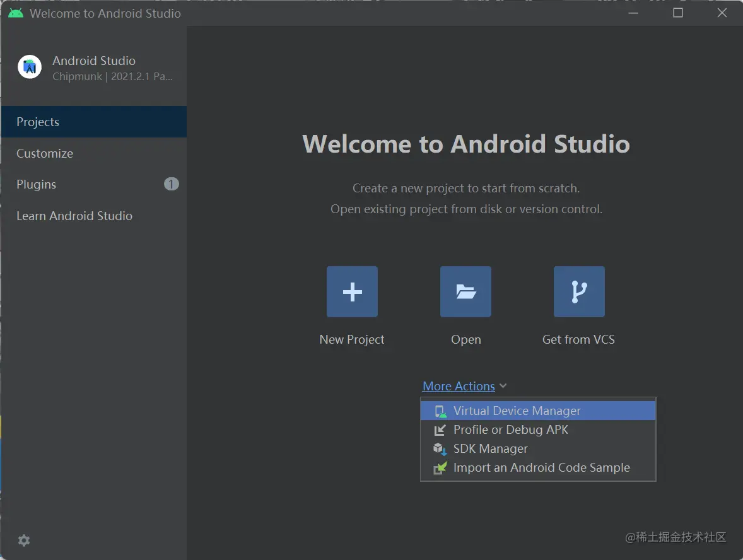Go to Learn Android Studio tab
Viewport: 743px width, 560px height.
pyautogui.click(x=94, y=216)
